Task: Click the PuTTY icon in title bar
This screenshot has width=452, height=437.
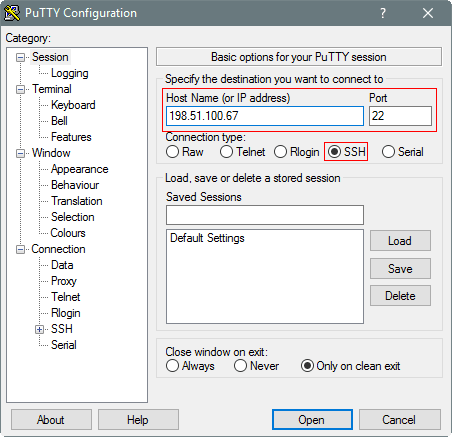Action: coord(12,13)
